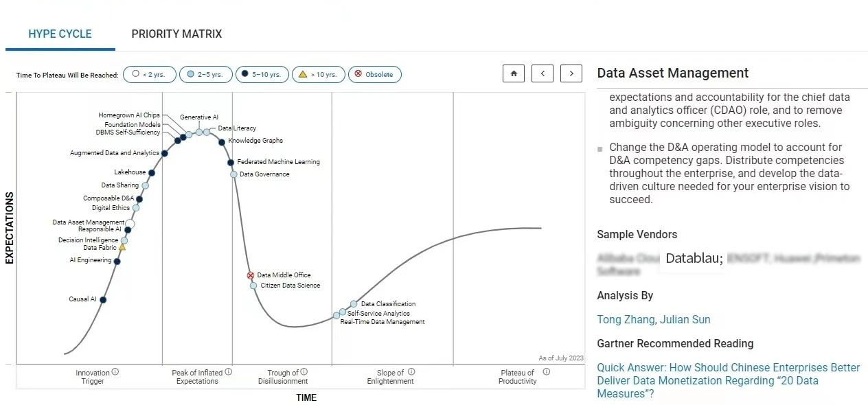Toggle the '5–10 yrs.' filter
The image size is (868, 405).
point(262,74)
